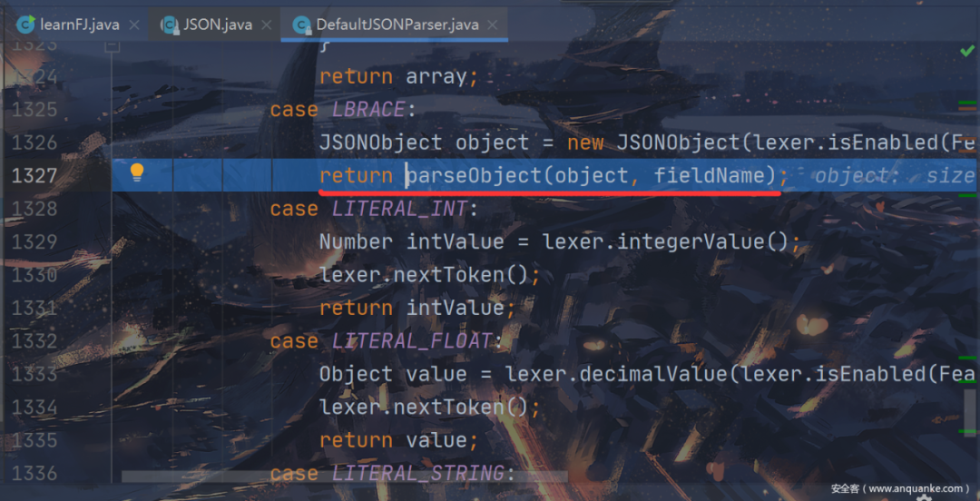The height and width of the screenshot is (501, 980).
Task: Close the JSON.java tab
Action: (267, 25)
